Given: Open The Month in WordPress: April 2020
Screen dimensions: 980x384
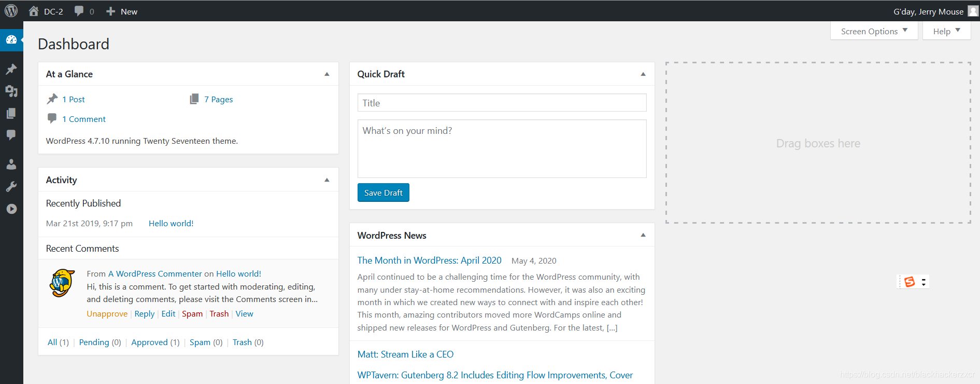Looking at the screenshot, I should click(430, 260).
